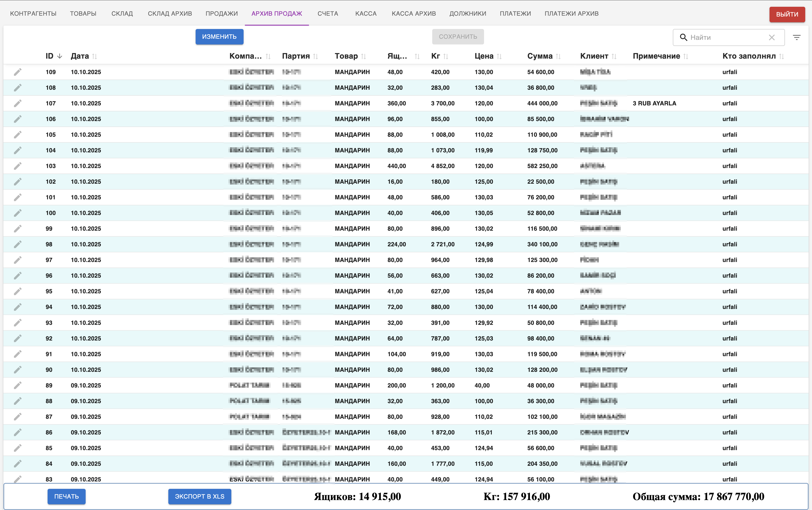Image resolution: width=812 pixels, height=510 pixels.
Task: Clear search with the X icon
Action: point(772,37)
